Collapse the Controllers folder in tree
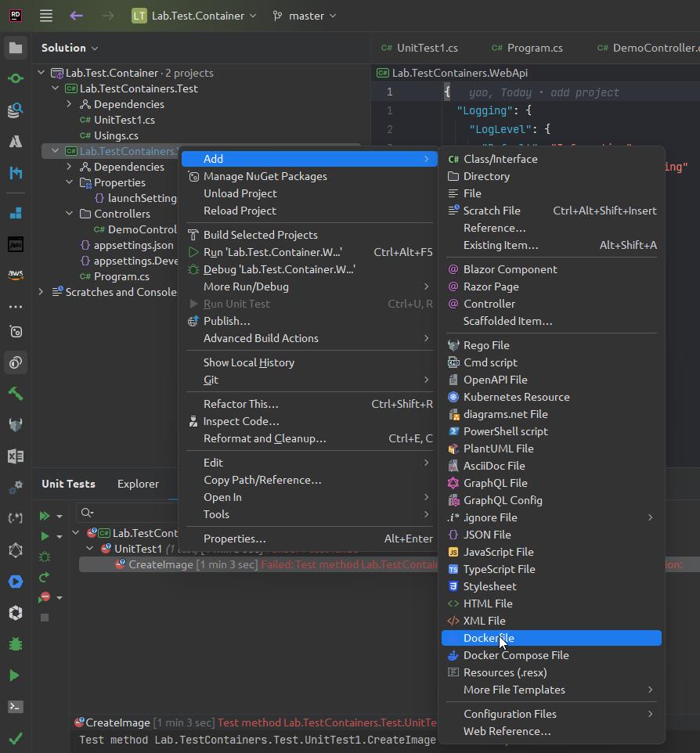 pos(70,214)
